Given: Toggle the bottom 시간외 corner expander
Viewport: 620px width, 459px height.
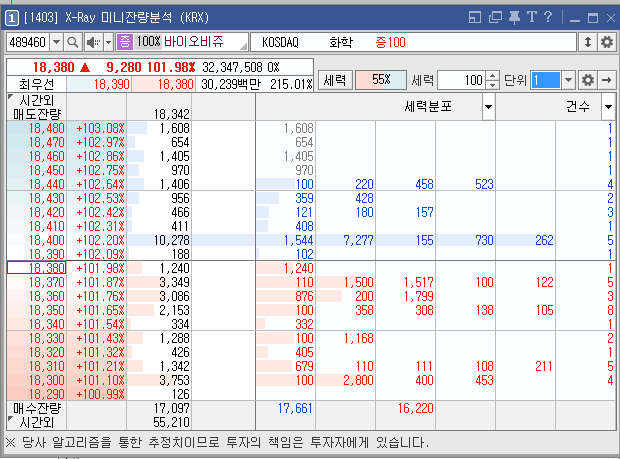Looking at the screenshot, I should [11, 419].
